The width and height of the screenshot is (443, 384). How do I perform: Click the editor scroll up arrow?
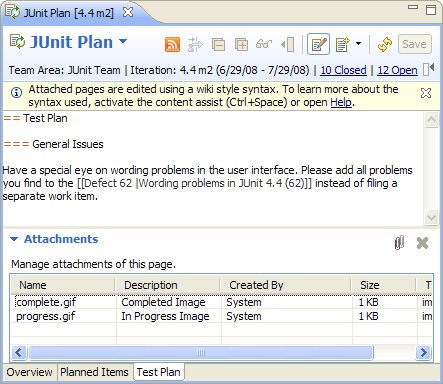point(431,119)
